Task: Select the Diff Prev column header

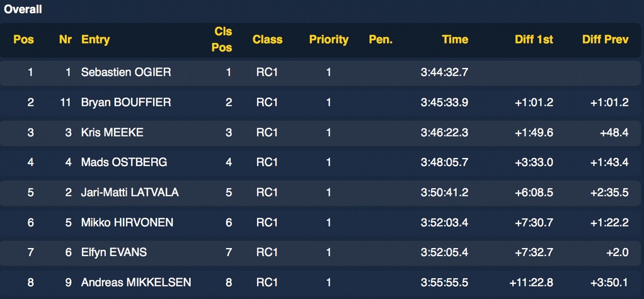Action: (605, 40)
